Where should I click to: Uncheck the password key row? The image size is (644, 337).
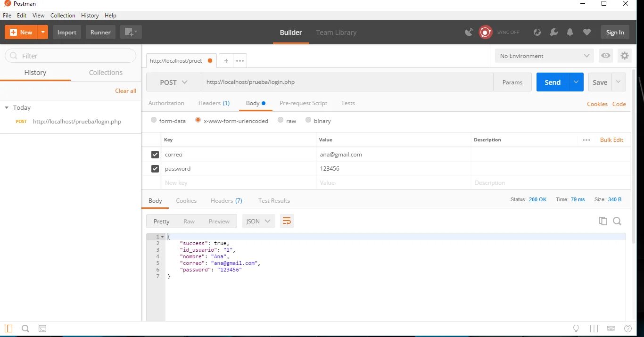155,169
